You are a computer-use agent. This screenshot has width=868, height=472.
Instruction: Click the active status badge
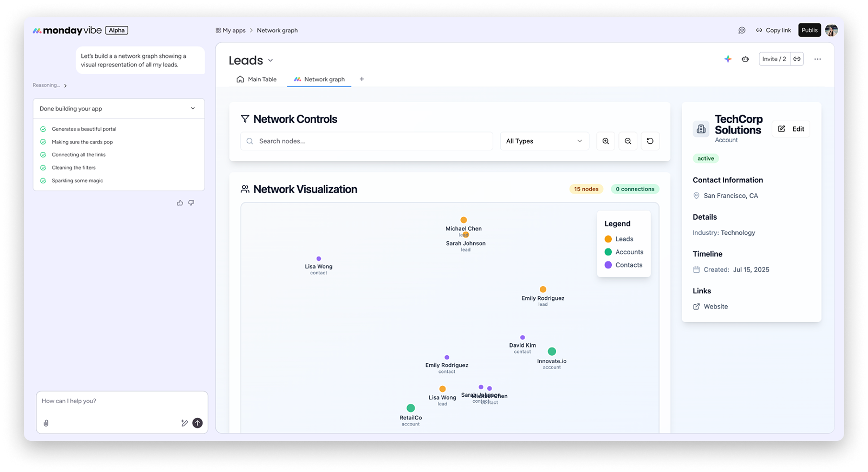[706, 158]
